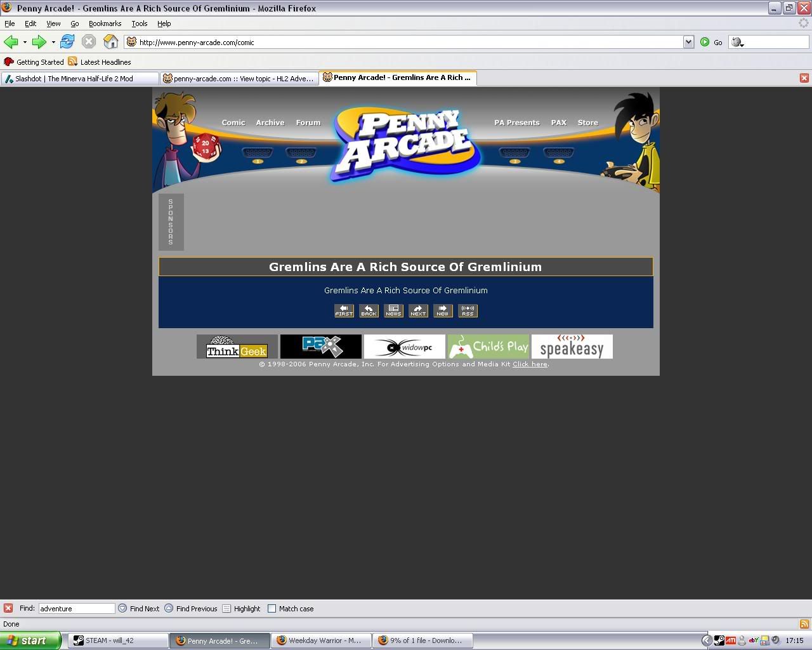This screenshot has width=812, height=650.
Task: Open the Go menu
Action: (x=74, y=23)
